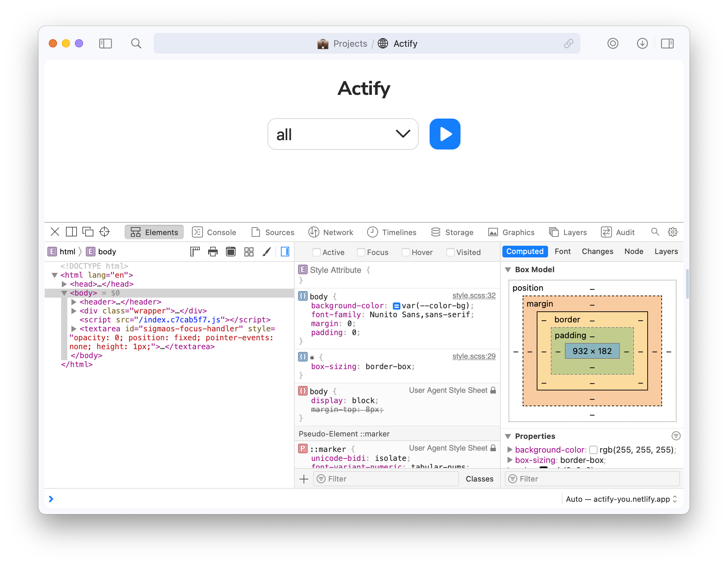Open properties filter options icon
The width and height of the screenshot is (728, 565).
pyautogui.click(x=676, y=436)
